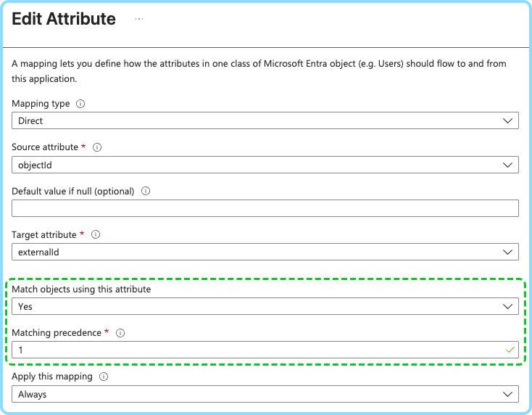Screen dimensions: 532x415
Task: Click the Target attribute field label
Action: (44, 235)
